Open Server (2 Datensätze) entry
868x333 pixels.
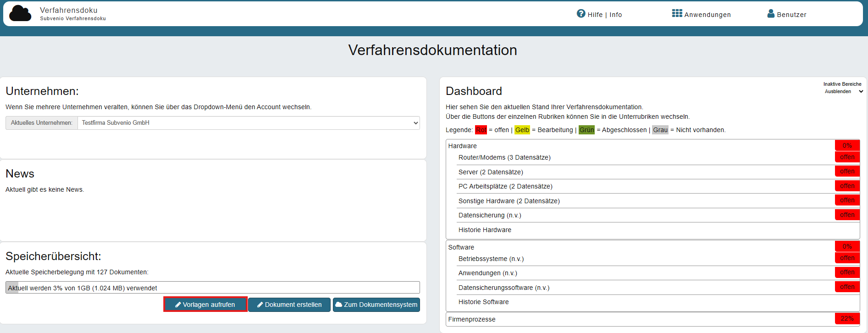(x=491, y=172)
